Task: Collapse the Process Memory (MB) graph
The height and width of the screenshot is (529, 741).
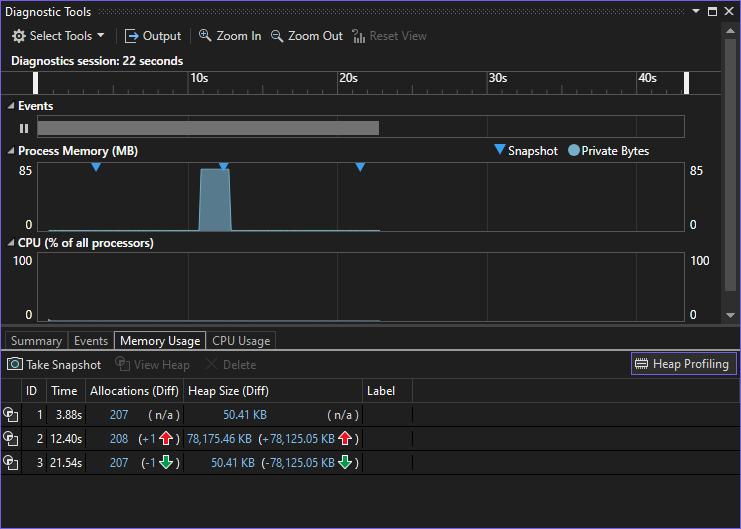Action: 10,151
